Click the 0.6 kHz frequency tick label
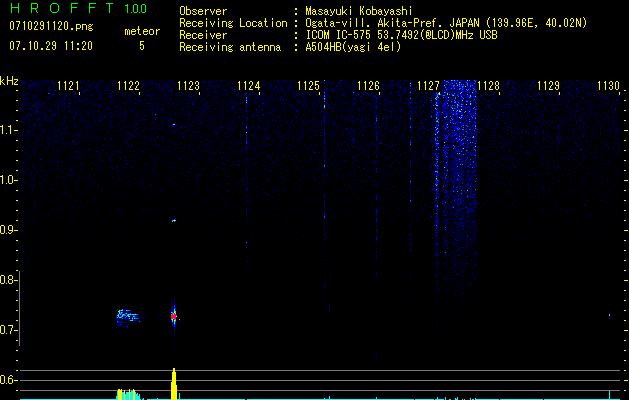Viewport: 629px width, 400px height. click(x=8, y=380)
